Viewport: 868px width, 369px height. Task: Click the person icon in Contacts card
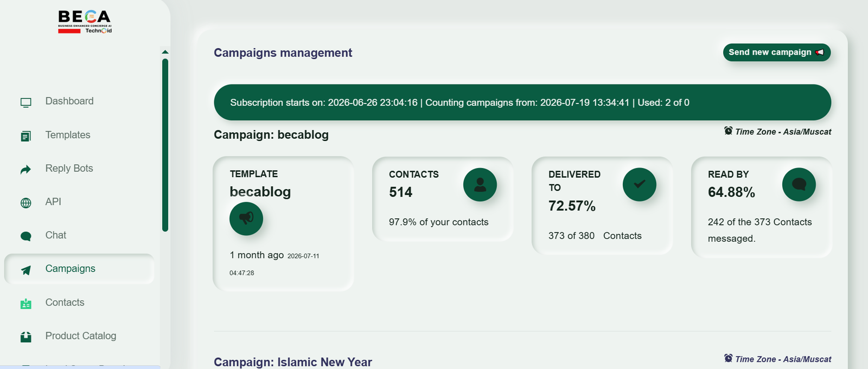pyautogui.click(x=480, y=185)
